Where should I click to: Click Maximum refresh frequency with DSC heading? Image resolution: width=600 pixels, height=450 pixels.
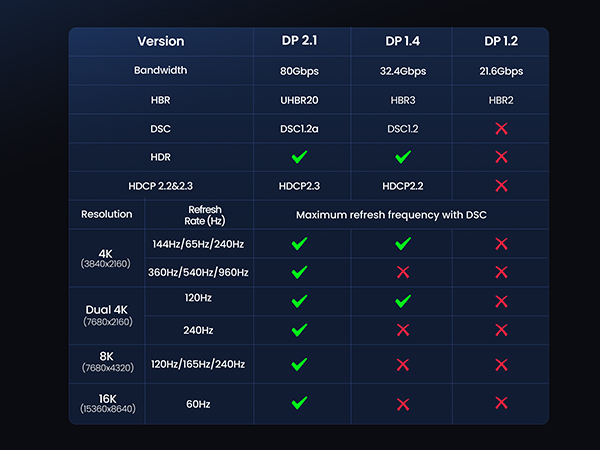click(x=391, y=215)
